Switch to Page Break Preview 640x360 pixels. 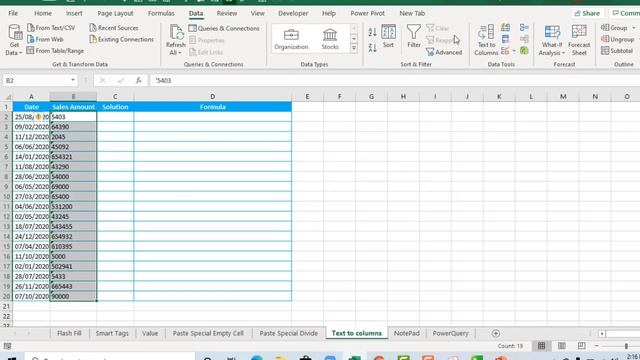pyautogui.click(x=582, y=346)
